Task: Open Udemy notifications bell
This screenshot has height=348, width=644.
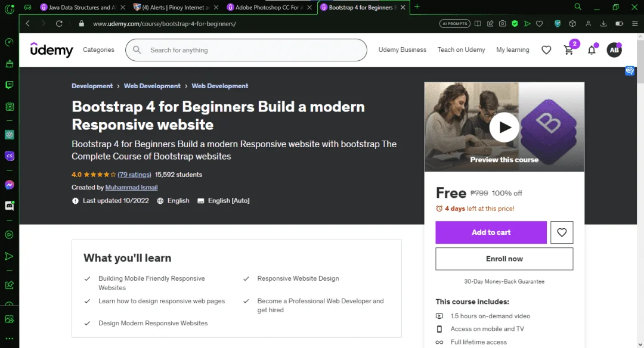Action: coord(592,50)
